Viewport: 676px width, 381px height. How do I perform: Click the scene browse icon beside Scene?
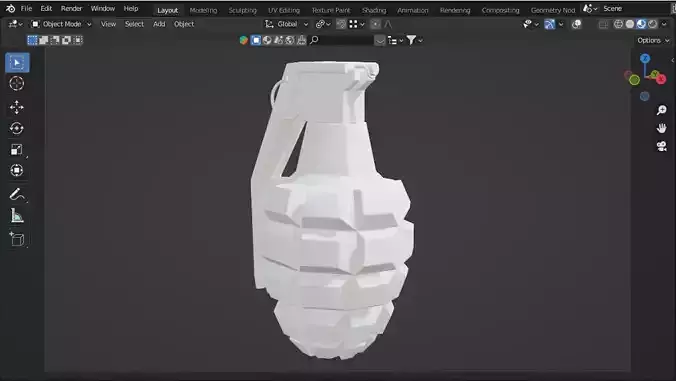click(x=590, y=9)
